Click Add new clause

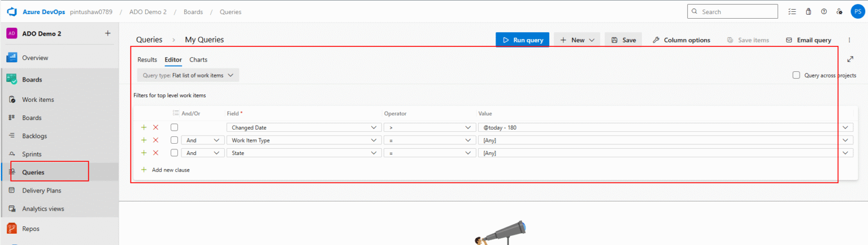[x=165, y=170]
